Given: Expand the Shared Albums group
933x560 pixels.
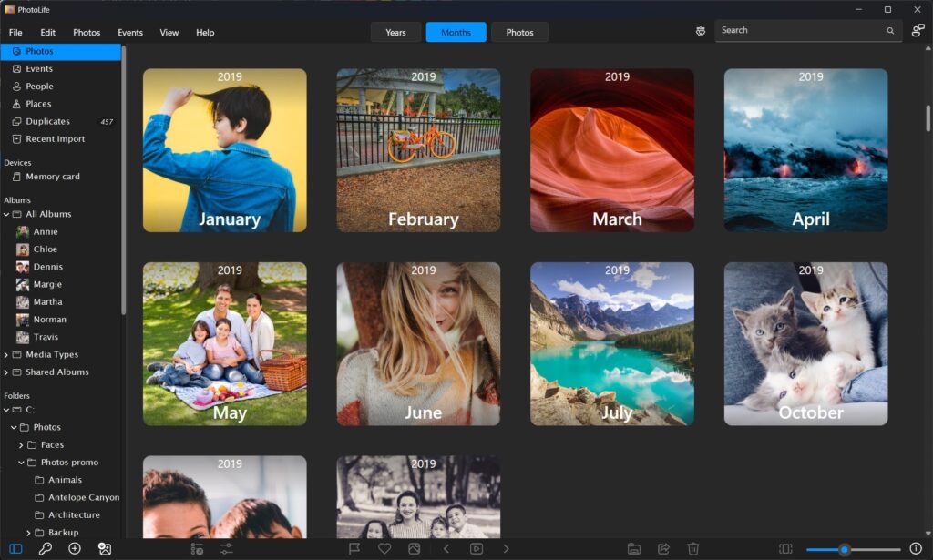Looking at the screenshot, I should point(6,372).
